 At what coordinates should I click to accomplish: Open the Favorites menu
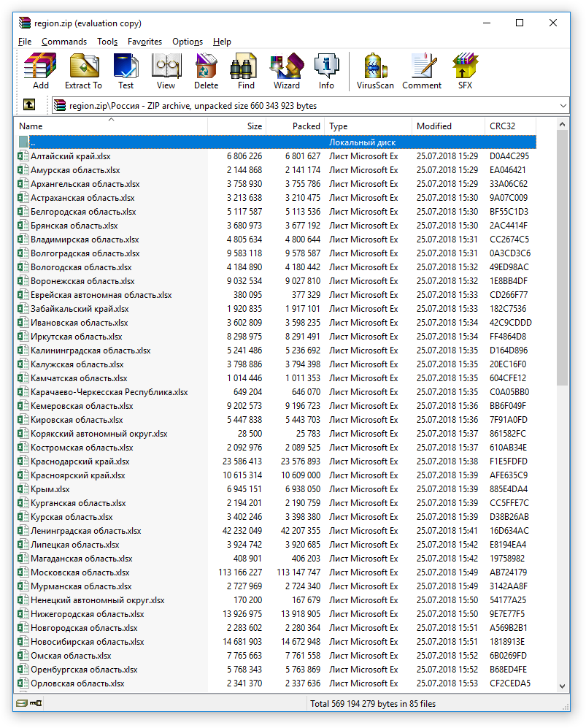click(144, 42)
